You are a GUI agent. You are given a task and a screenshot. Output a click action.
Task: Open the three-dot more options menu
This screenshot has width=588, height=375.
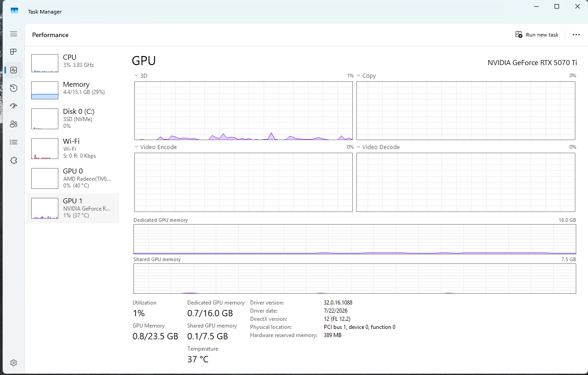click(x=576, y=35)
